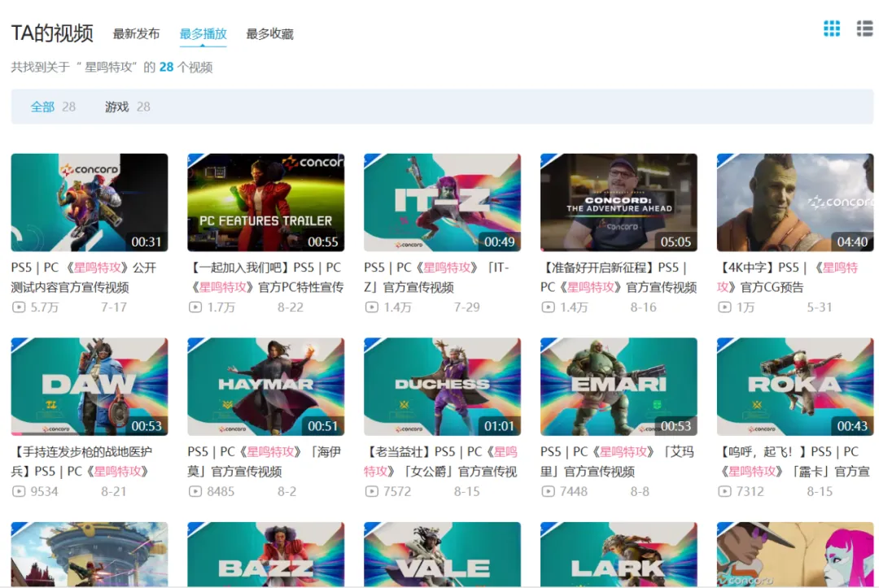Click title 官方PC特性宣传 video link
The height and width of the screenshot is (588, 879).
(x=265, y=277)
